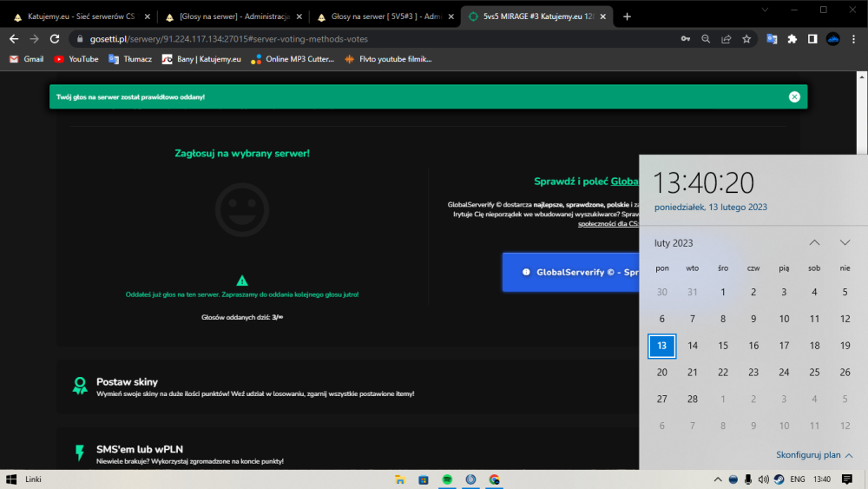This screenshot has width=868, height=489.
Task: Open the Chrome taskbar icon
Action: click(x=495, y=479)
